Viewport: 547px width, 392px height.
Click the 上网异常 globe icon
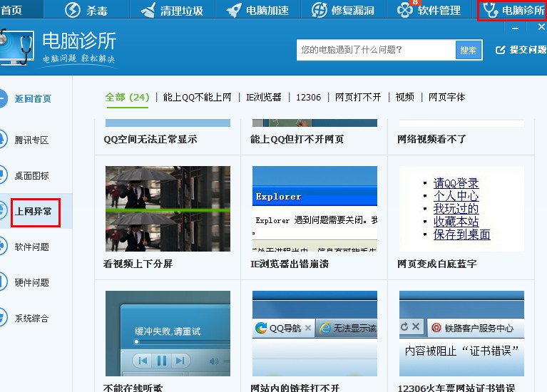click(3, 210)
